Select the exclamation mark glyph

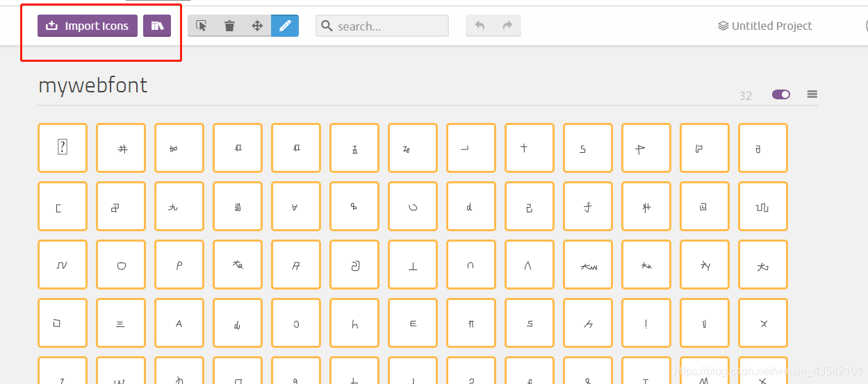646,323
